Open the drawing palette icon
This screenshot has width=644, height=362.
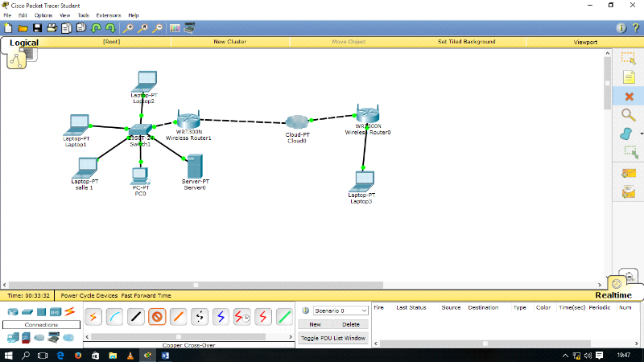[175, 28]
